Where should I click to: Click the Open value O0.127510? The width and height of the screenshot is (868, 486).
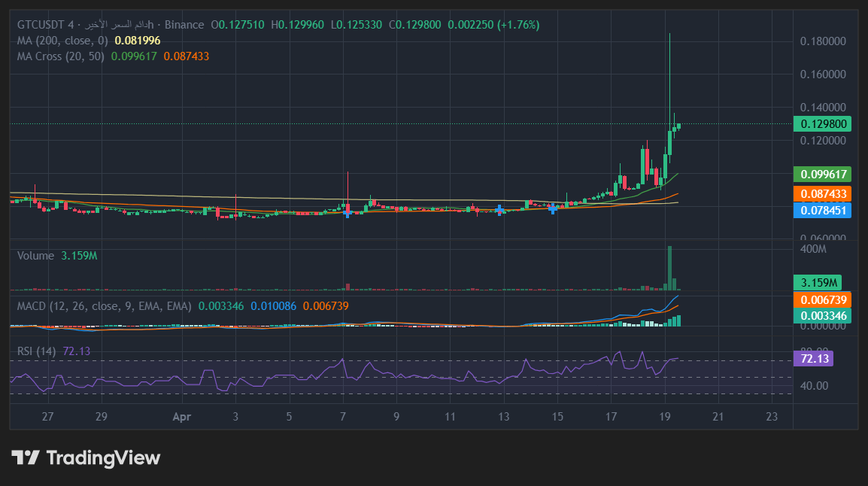238,25
